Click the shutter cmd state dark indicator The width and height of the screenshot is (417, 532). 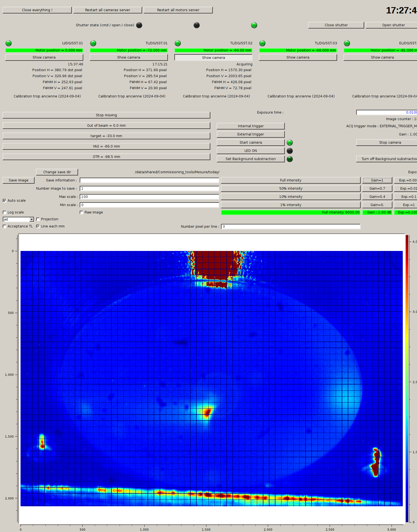click(x=139, y=25)
